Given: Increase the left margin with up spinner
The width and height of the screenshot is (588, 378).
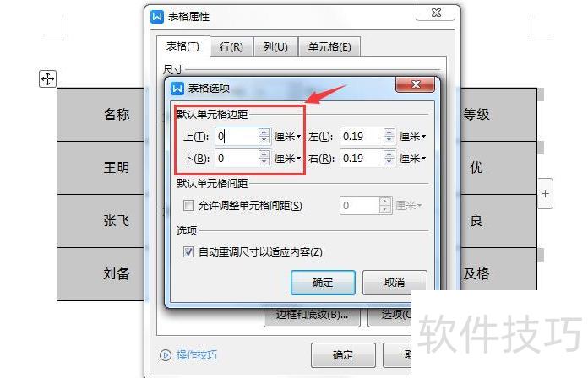Looking at the screenshot, I should [x=389, y=132].
